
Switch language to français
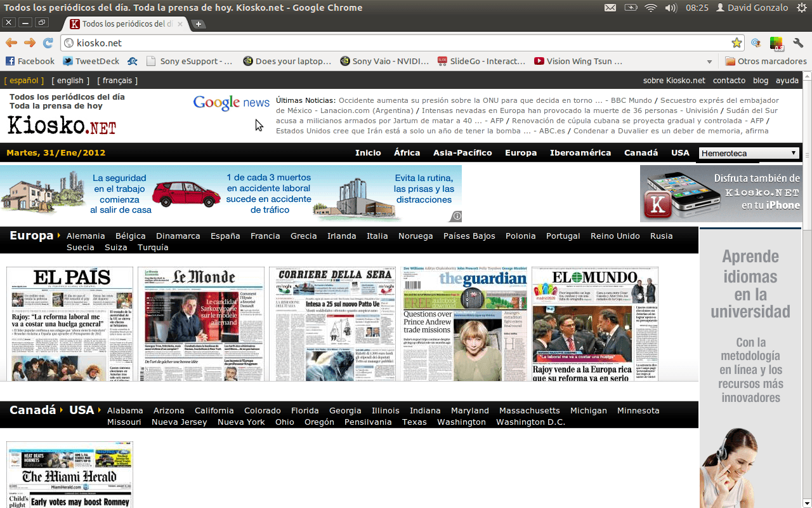coord(117,81)
